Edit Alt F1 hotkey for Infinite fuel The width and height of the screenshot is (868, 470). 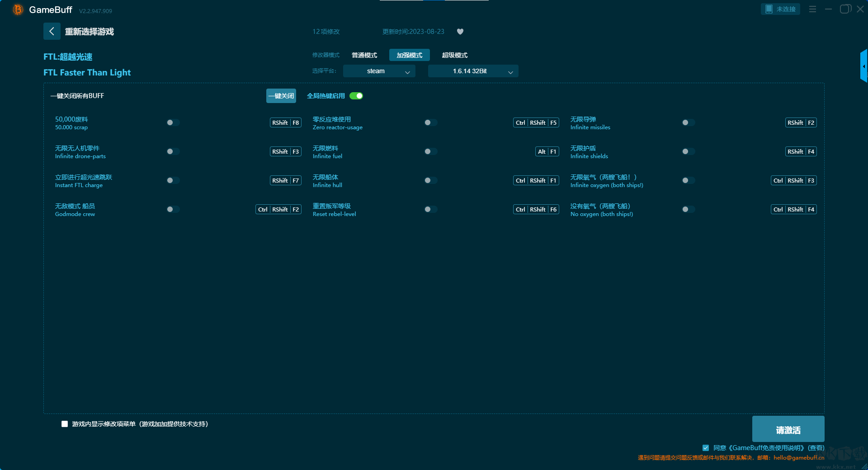tap(547, 151)
